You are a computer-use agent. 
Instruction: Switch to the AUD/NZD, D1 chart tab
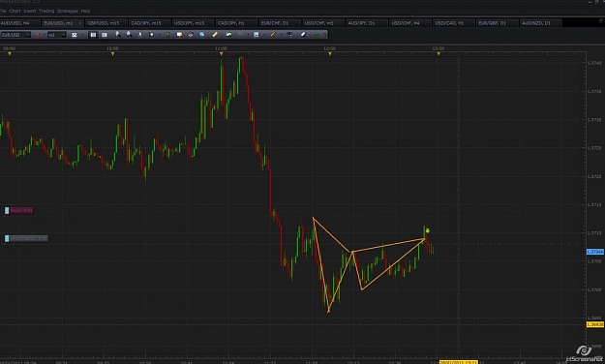coord(540,23)
